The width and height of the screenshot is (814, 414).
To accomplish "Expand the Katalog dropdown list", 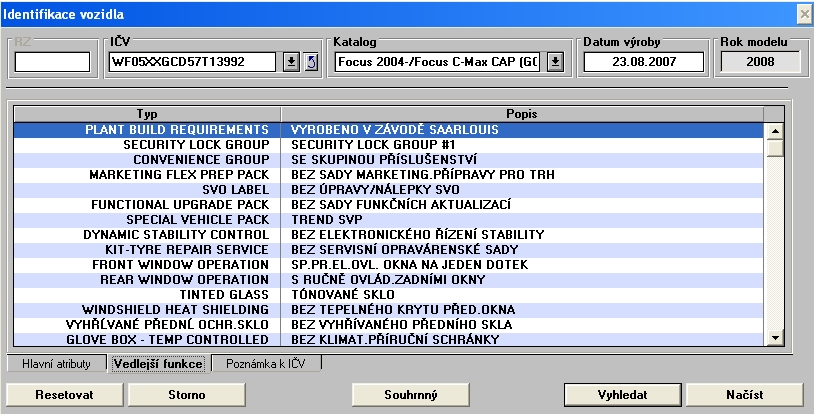I will pyautogui.click(x=556, y=62).
